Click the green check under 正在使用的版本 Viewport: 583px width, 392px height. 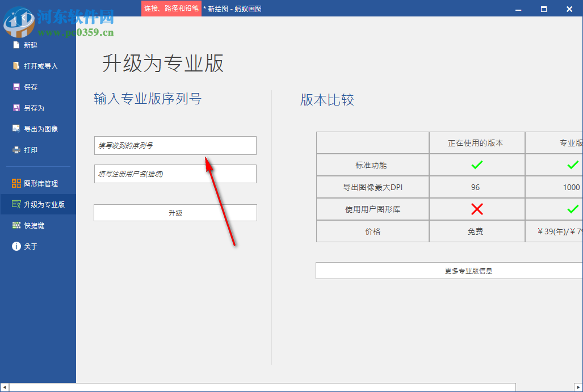pos(476,165)
